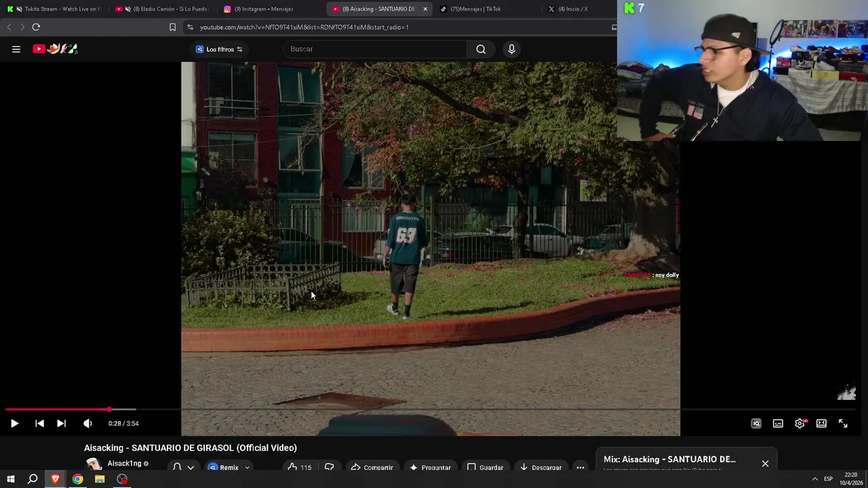Show hidden system tray icons
The height and width of the screenshot is (488, 868).
coord(814,479)
